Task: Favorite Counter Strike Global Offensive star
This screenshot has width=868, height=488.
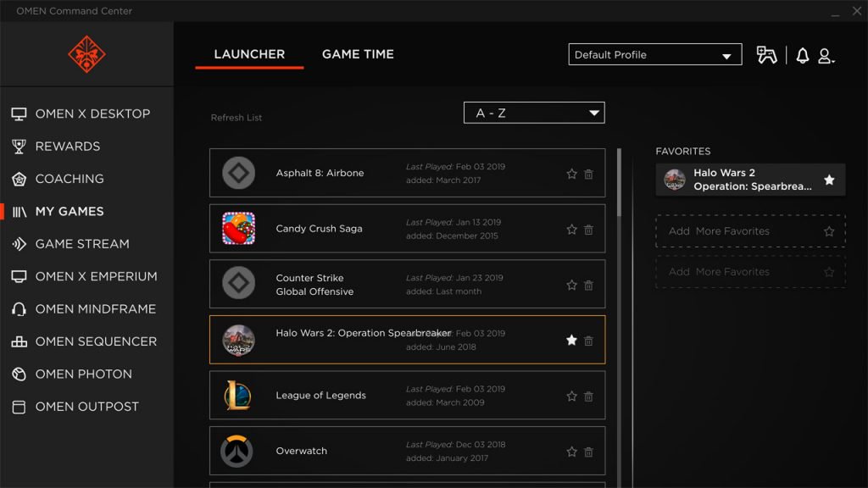Action: tap(572, 285)
